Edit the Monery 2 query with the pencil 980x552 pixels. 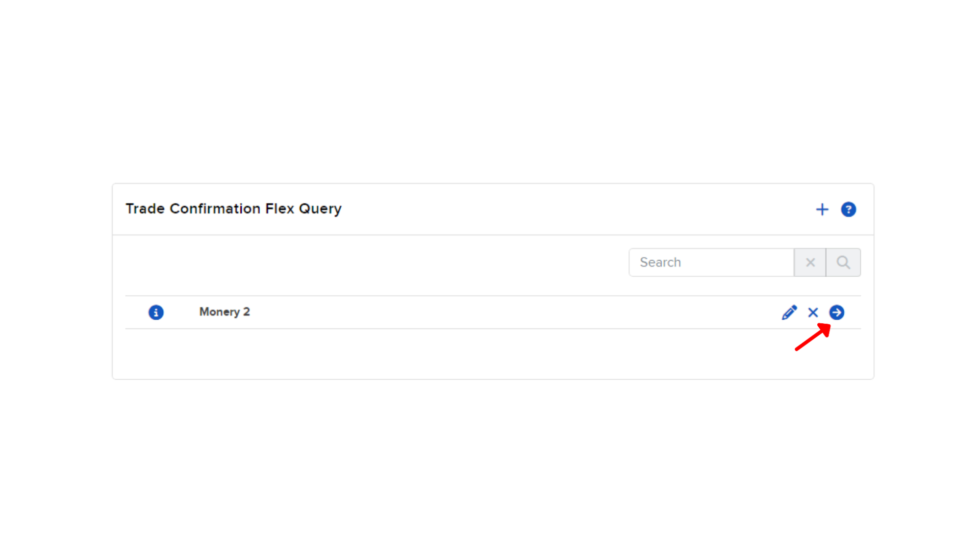[789, 313]
